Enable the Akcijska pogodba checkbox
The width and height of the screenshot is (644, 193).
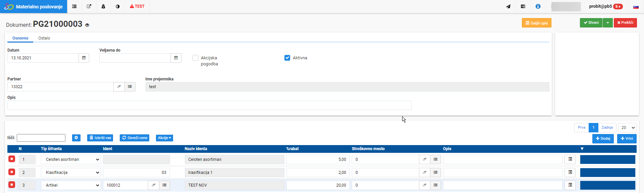(195, 58)
